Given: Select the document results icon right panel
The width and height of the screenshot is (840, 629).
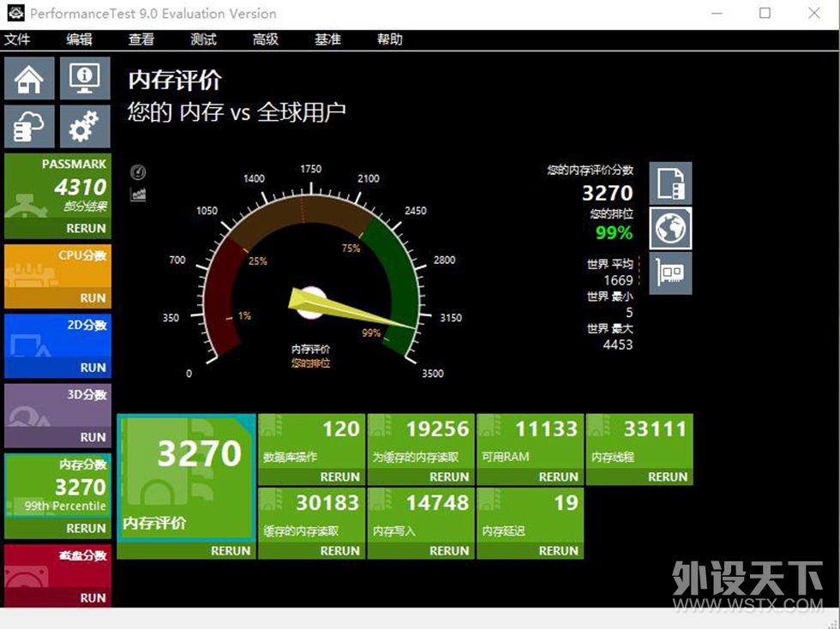Looking at the screenshot, I should (x=670, y=183).
